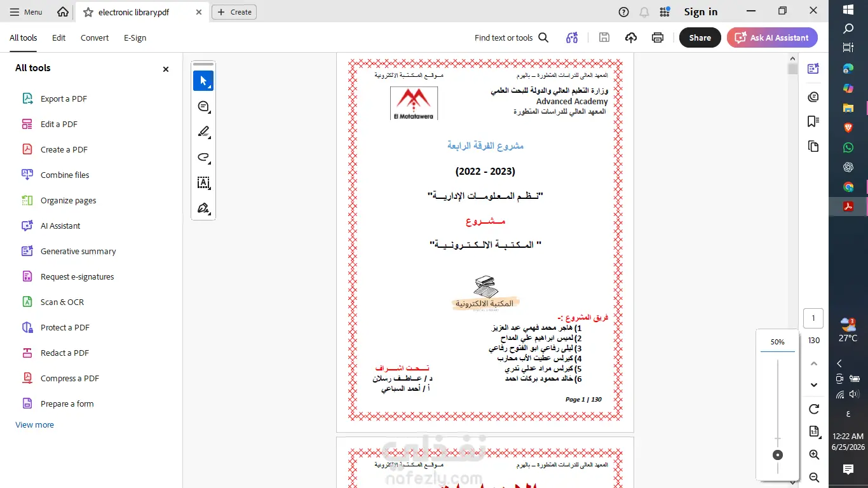
Task: Open Windows Search from the taskbar
Action: tap(848, 29)
